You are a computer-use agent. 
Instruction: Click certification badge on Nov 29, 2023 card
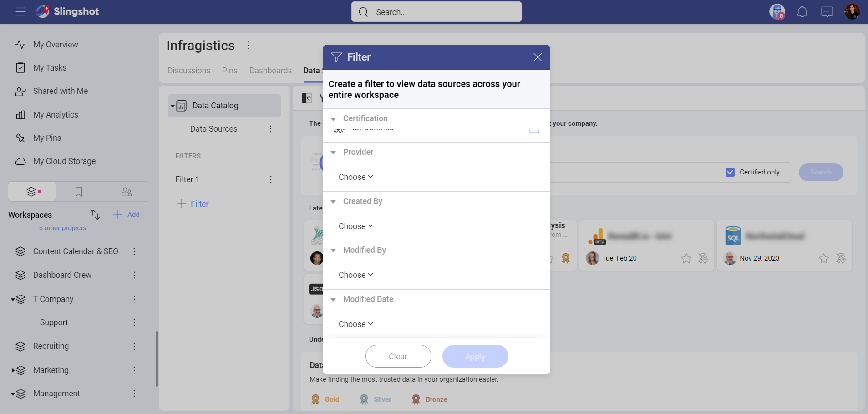tap(841, 259)
